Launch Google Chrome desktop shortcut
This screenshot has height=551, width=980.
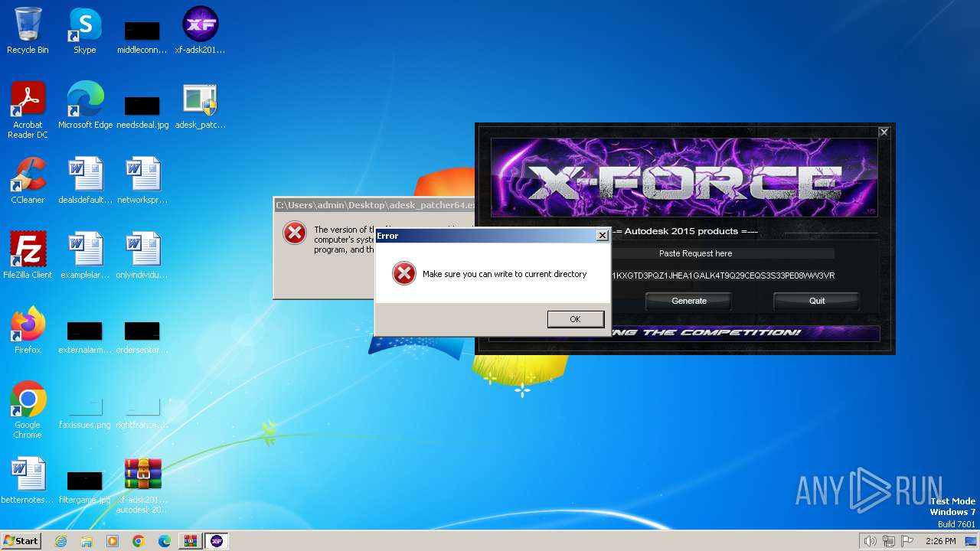coord(28,410)
